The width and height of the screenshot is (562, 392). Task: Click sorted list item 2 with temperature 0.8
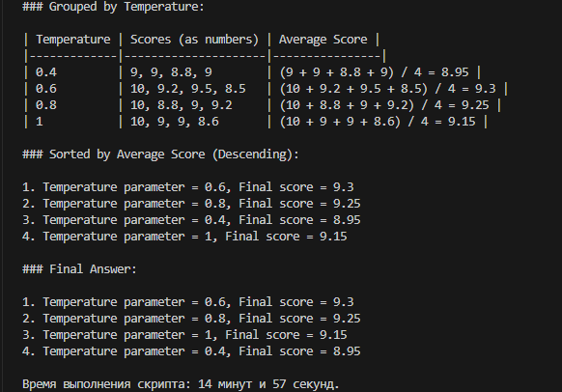click(191, 204)
